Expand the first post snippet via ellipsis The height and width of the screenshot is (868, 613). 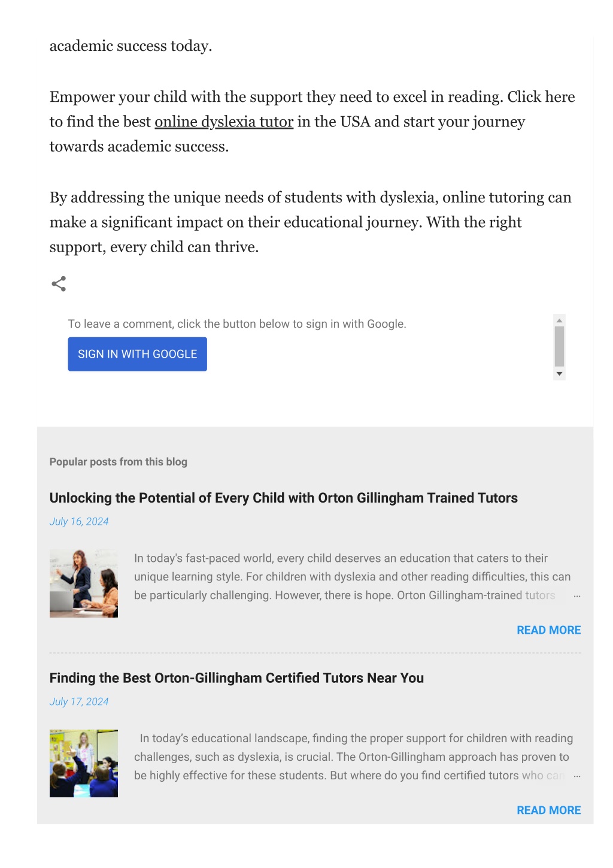click(x=577, y=596)
